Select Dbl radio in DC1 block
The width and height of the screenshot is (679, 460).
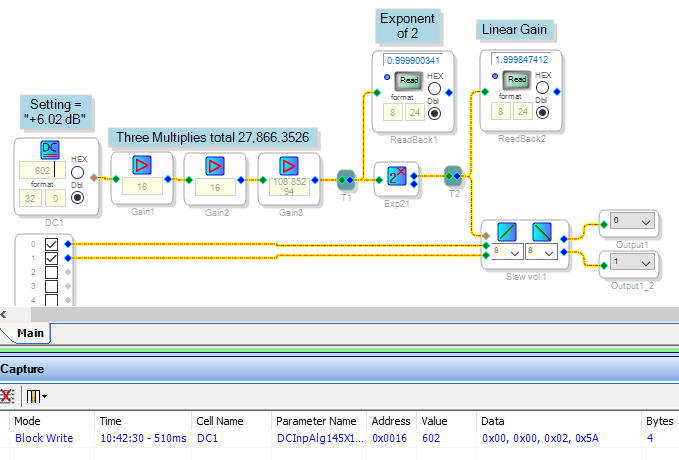(77, 198)
